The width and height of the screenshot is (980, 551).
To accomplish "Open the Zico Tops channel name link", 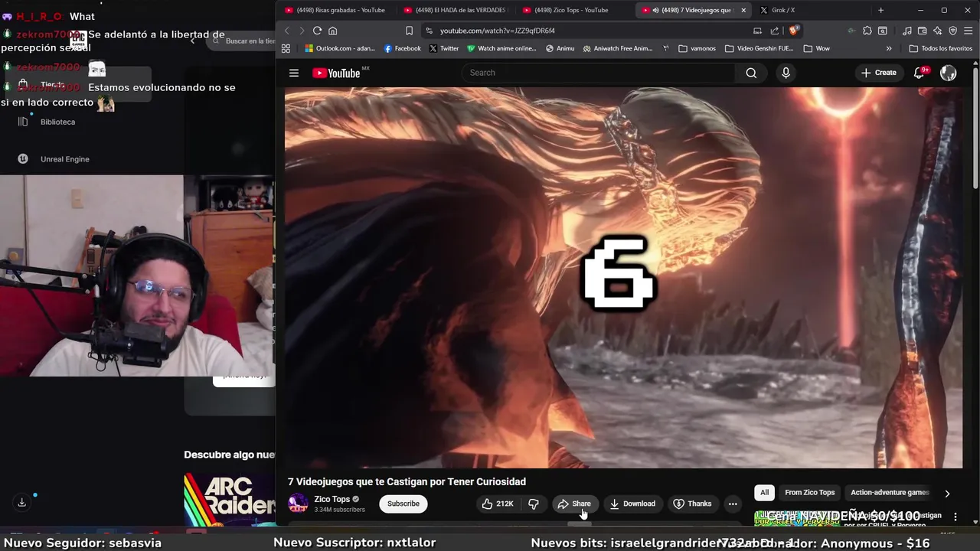I will pos(332,499).
